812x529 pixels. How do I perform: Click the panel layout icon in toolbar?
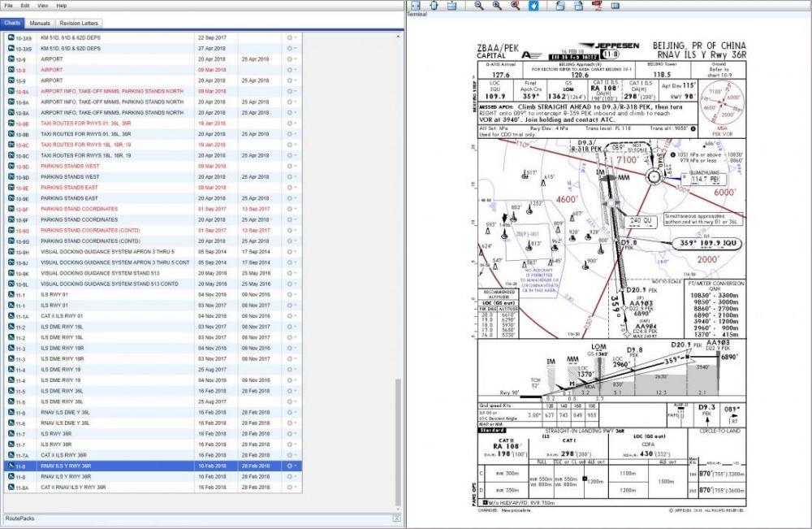(x=615, y=6)
